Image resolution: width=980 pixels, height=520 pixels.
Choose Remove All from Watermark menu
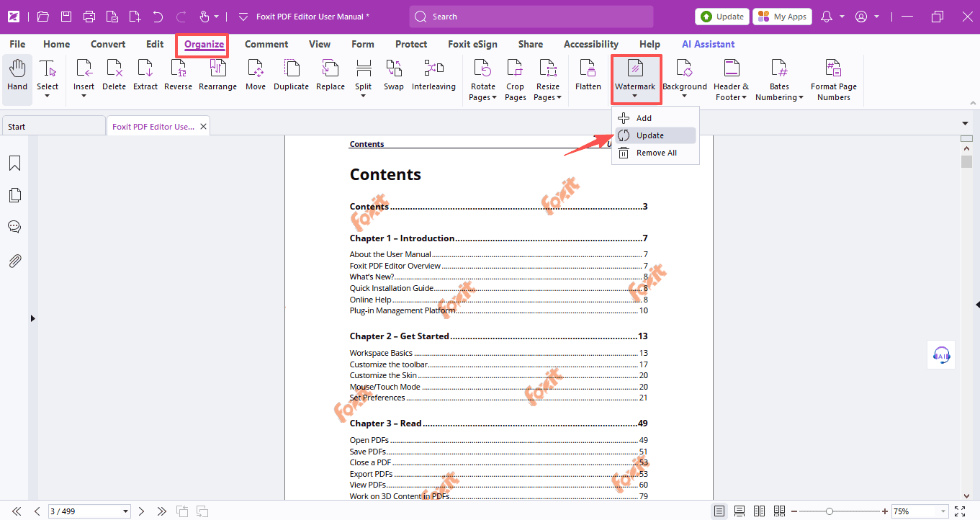click(x=655, y=153)
